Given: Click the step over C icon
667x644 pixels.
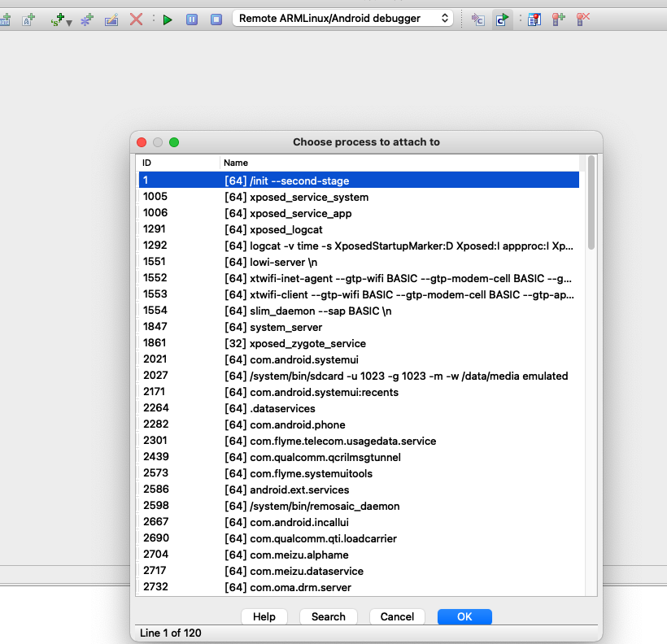Looking at the screenshot, I should (503, 19).
